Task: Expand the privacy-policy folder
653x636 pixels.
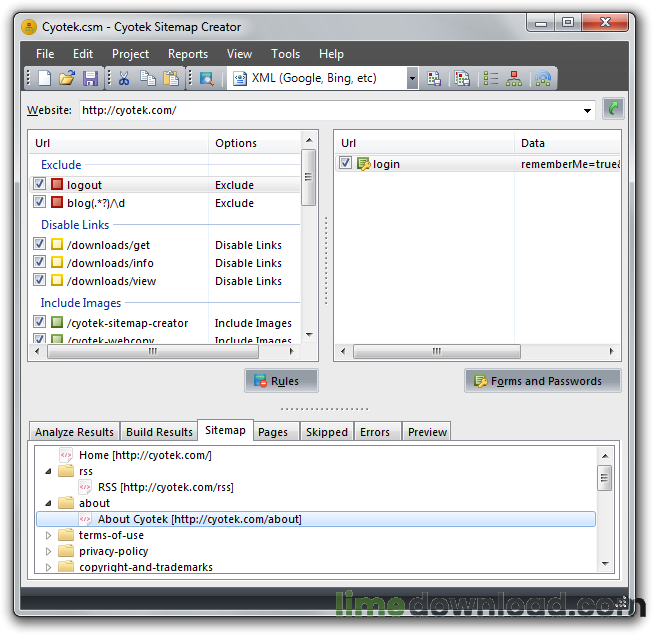Action: [x=48, y=551]
